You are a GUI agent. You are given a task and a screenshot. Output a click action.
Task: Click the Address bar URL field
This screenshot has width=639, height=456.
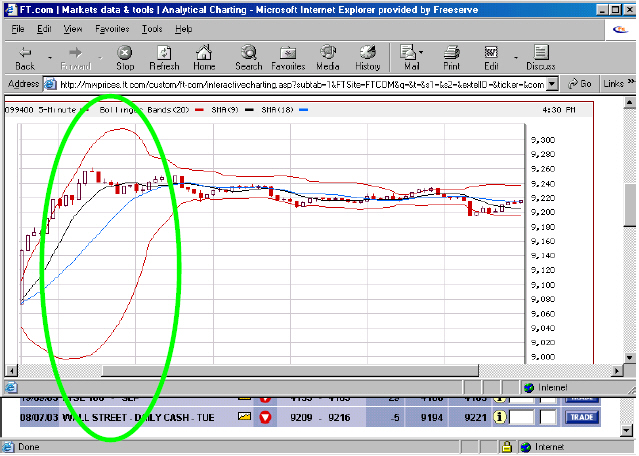(302, 84)
